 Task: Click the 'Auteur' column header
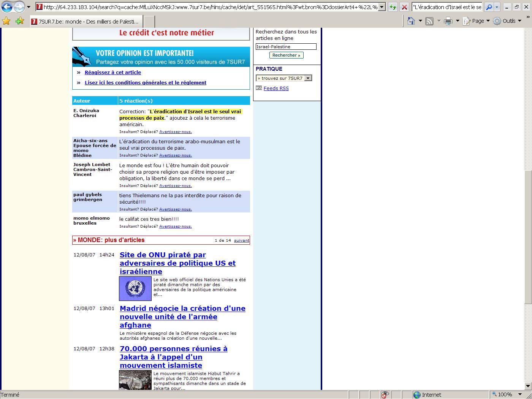pos(95,101)
